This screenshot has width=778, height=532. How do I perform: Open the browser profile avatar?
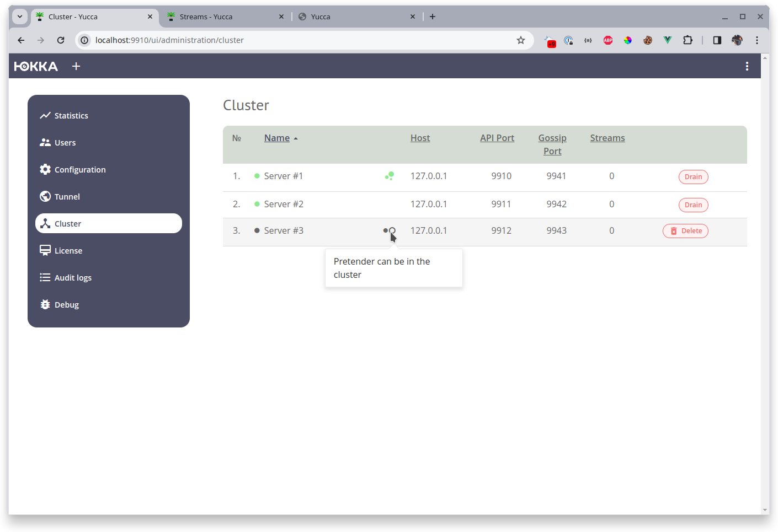click(737, 40)
